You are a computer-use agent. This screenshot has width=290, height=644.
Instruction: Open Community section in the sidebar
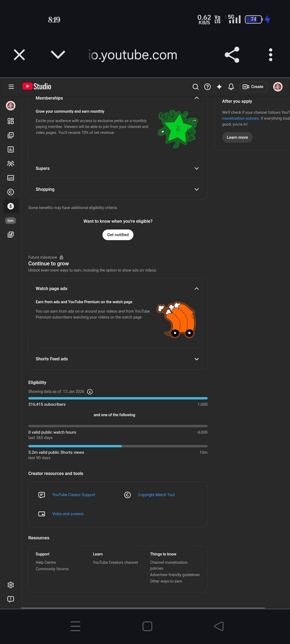pos(11,164)
